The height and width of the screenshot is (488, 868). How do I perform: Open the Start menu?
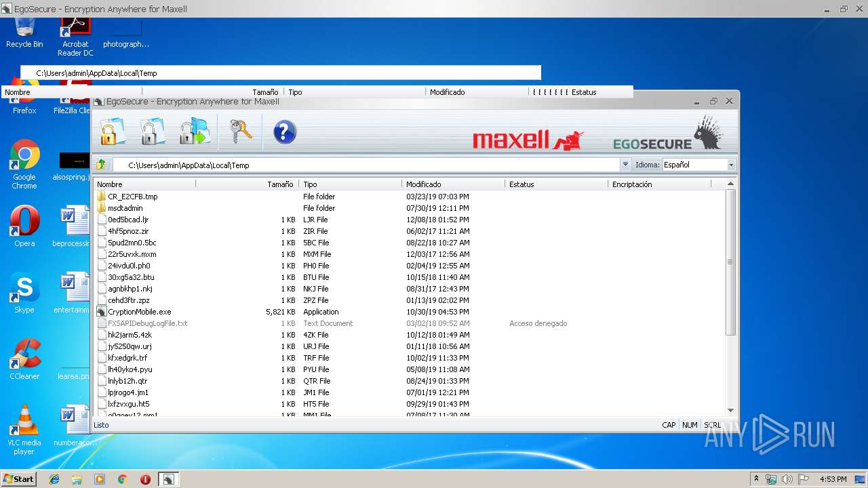[18, 479]
